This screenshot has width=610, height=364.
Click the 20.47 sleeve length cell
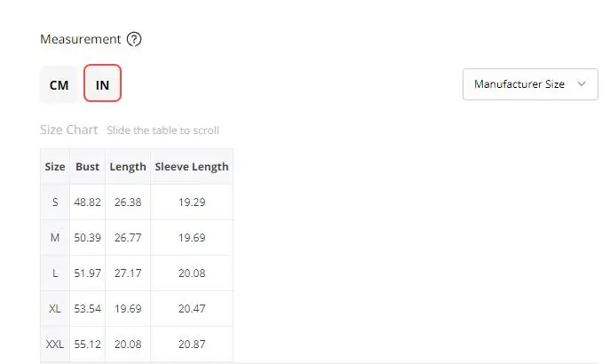click(192, 309)
